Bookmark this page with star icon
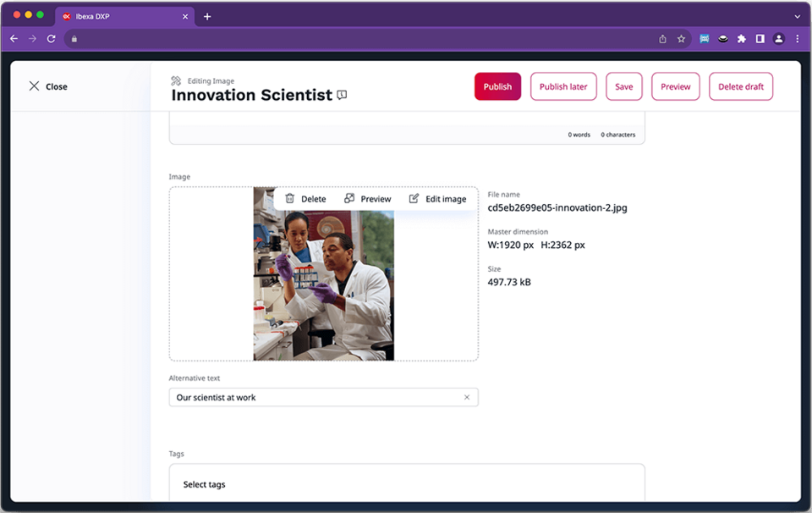The height and width of the screenshot is (513, 812). pos(681,39)
